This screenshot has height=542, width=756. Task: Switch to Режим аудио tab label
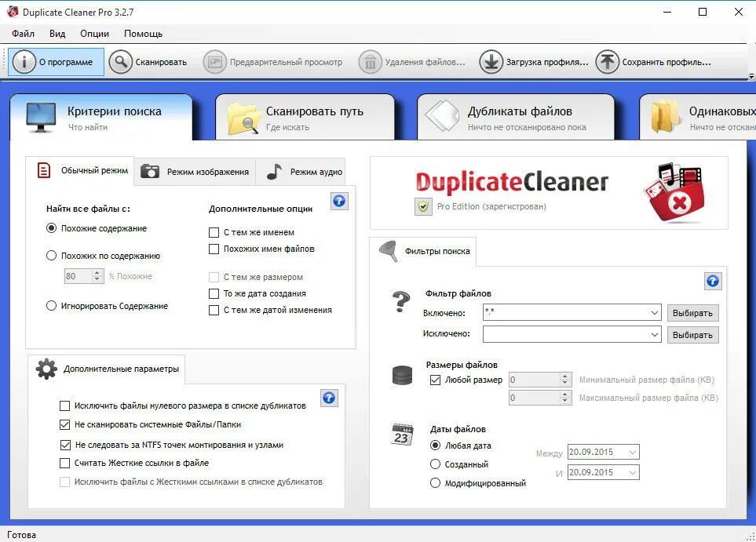pos(316,172)
